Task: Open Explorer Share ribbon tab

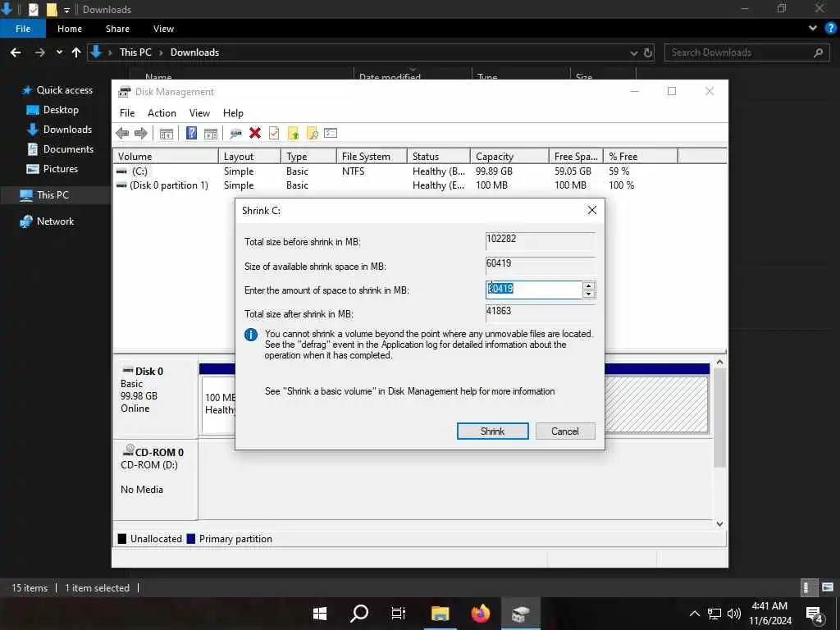Action: 117,29
